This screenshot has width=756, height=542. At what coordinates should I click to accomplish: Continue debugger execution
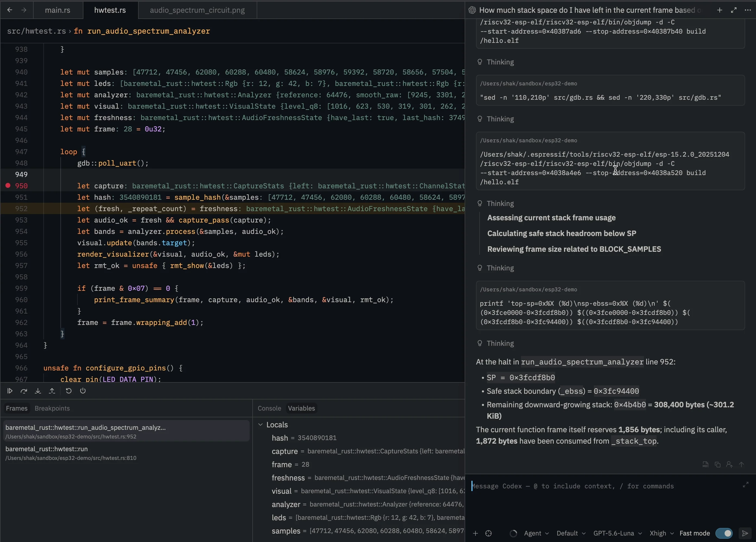(10, 391)
